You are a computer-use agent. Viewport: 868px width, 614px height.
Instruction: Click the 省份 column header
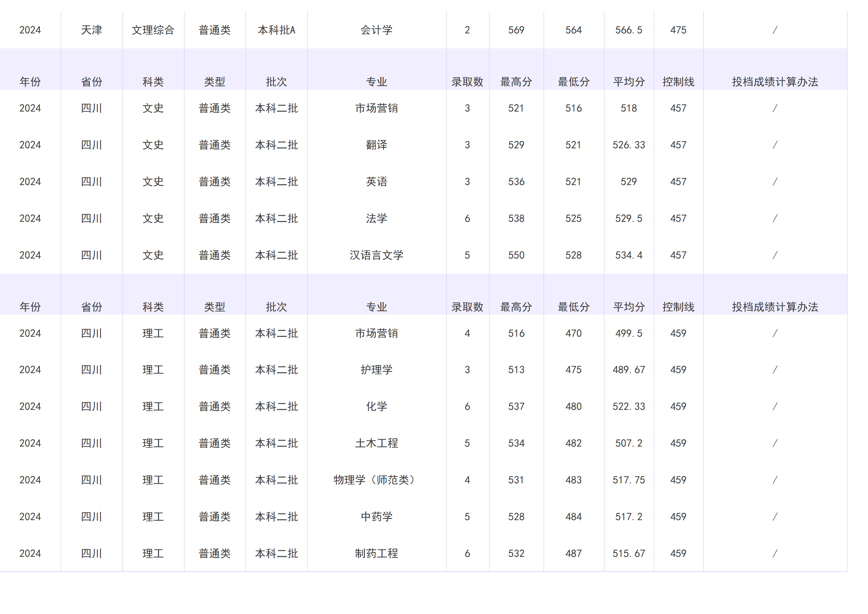coord(92,81)
